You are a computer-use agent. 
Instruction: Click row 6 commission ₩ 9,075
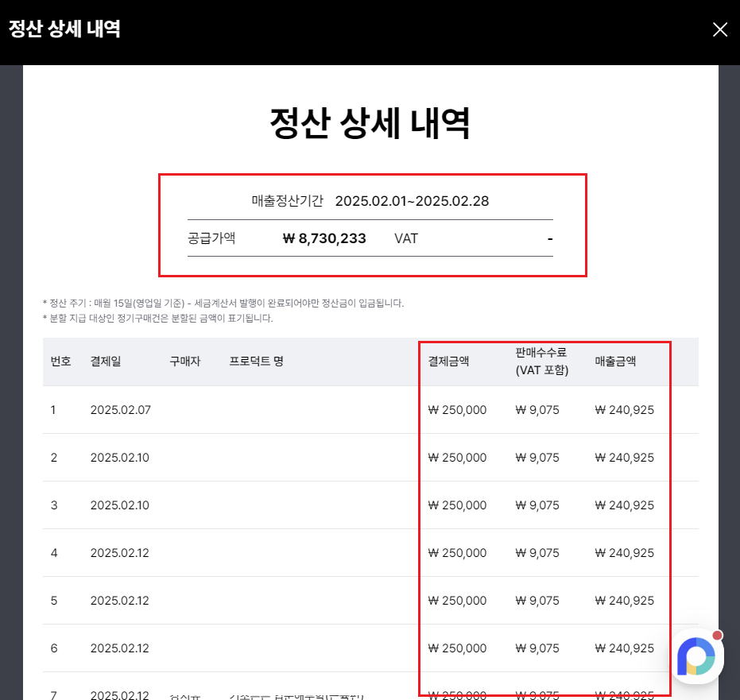pyautogui.click(x=537, y=648)
